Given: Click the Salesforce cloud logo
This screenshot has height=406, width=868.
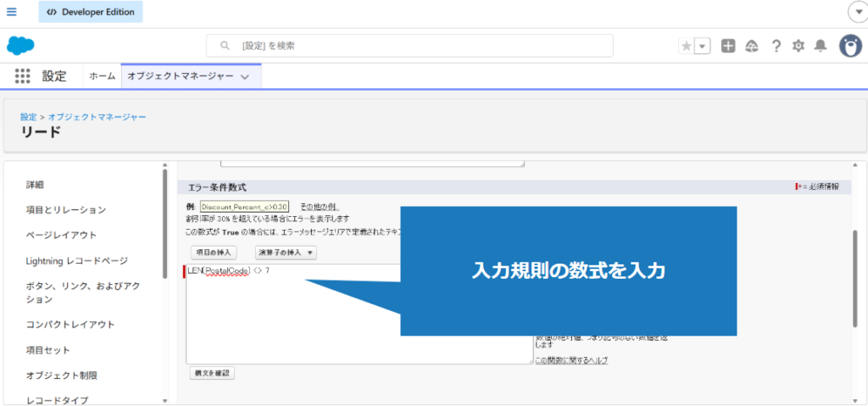Looking at the screenshot, I should 20,46.
